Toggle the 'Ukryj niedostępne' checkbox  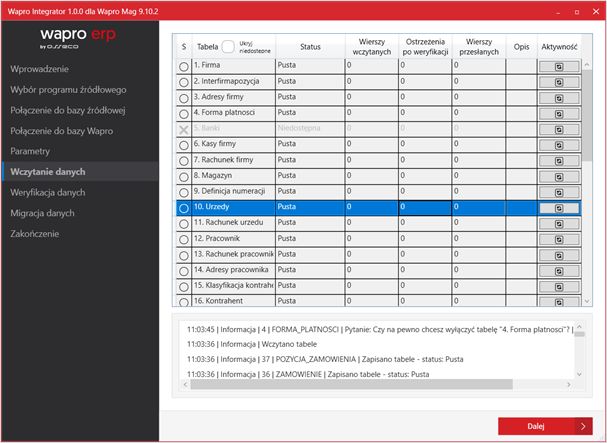pos(228,46)
